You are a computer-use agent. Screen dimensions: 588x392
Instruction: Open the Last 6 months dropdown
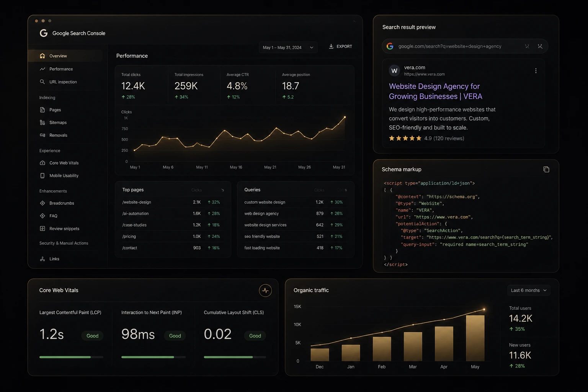[529, 291]
